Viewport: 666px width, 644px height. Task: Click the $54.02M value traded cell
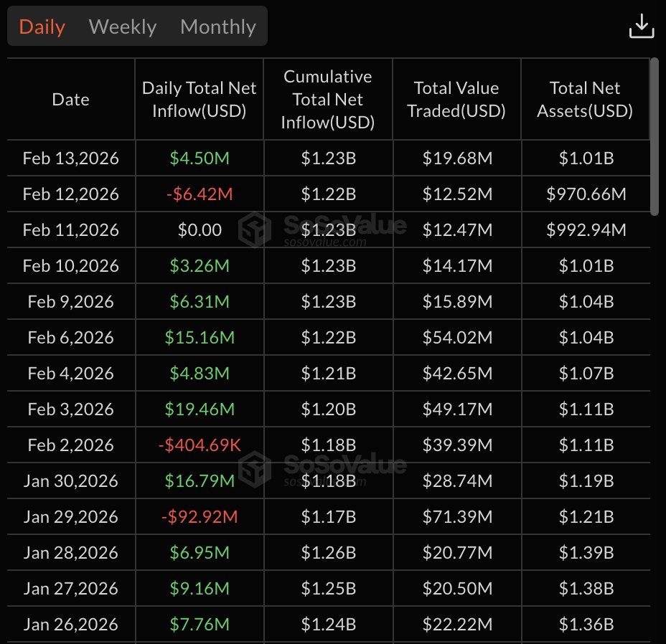pos(456,337)
